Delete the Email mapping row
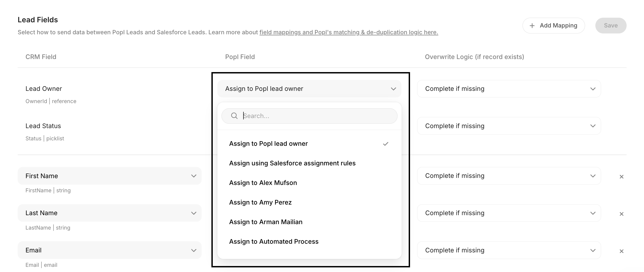The image size is (644, 272). [621, 251]
